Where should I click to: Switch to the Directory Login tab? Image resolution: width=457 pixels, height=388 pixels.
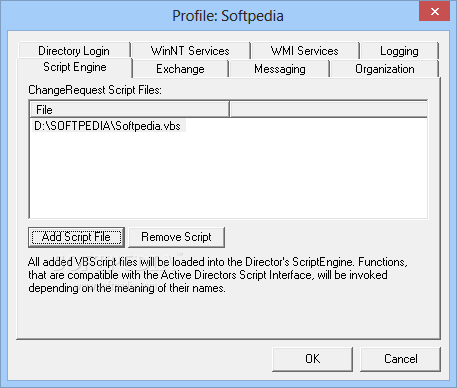point(74,51)
